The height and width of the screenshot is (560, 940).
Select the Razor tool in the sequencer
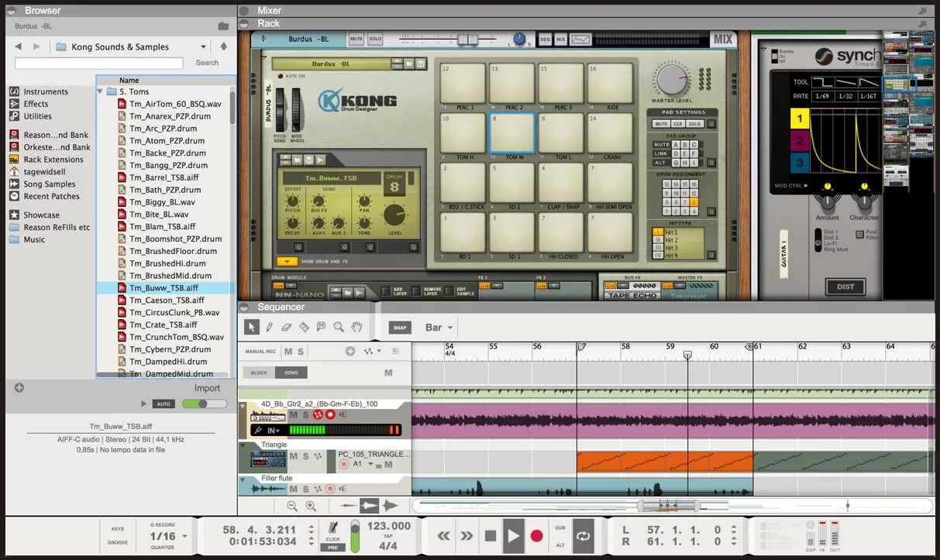304,327
